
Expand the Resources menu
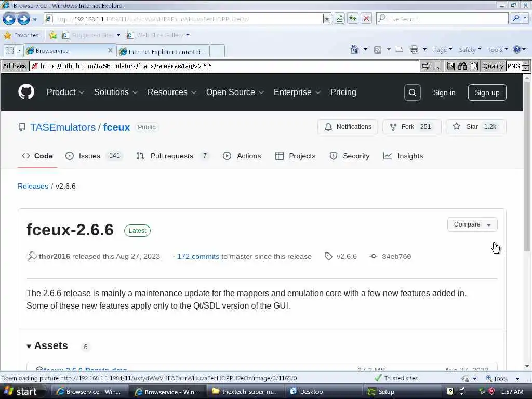171,92
